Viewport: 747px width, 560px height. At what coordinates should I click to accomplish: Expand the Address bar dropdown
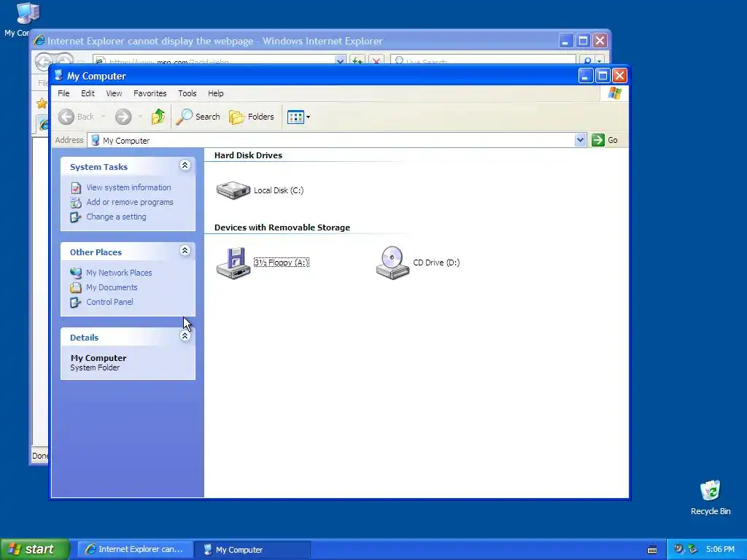[x=580, y=140]
